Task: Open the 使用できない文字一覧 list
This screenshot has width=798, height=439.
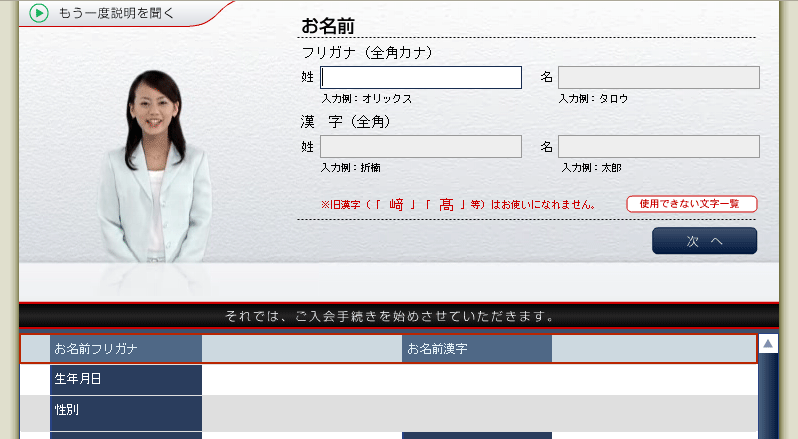Action: pos(691,204)
